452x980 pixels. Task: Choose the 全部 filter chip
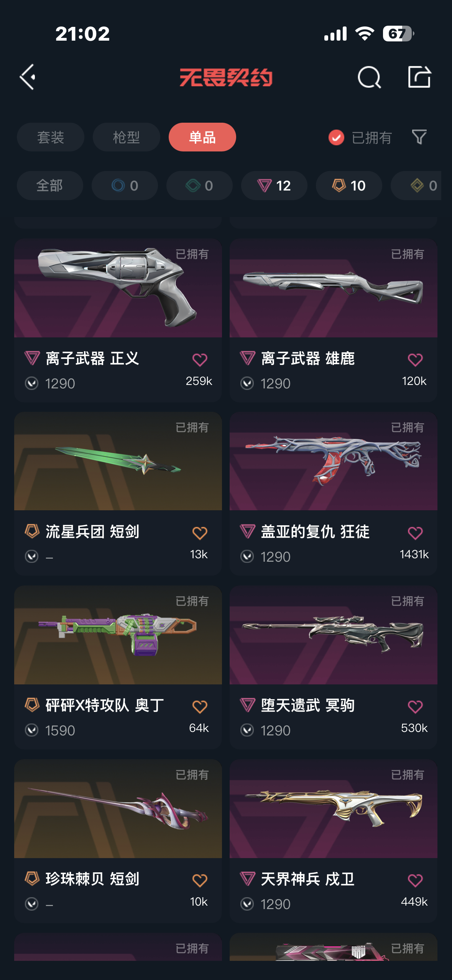tap(50, 186)
